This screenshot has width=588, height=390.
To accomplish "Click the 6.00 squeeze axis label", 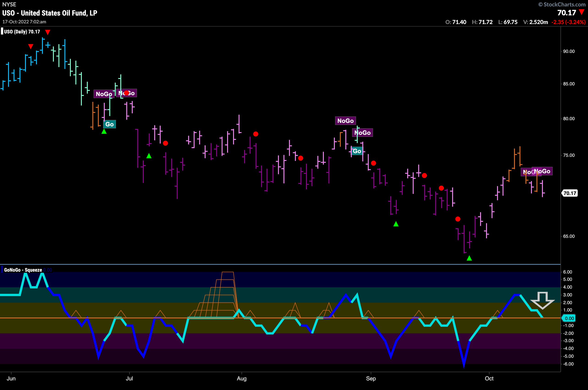I will 568,272.
